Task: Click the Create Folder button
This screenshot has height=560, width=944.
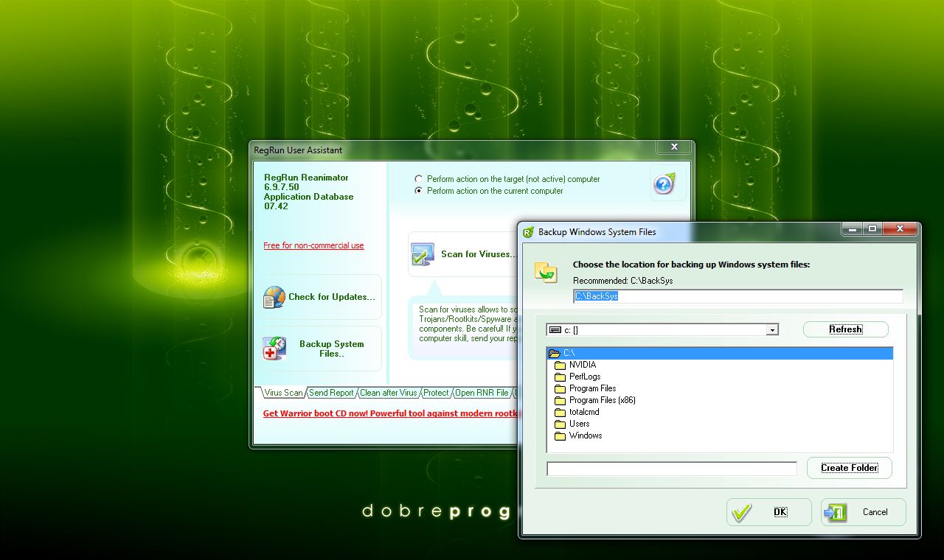Action: [x=849, y=468]
